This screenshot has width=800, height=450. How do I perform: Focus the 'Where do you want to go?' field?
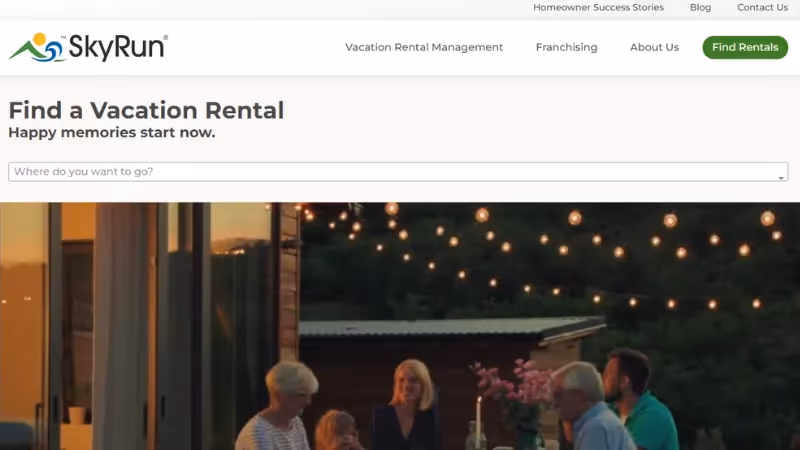coord(398,172)
